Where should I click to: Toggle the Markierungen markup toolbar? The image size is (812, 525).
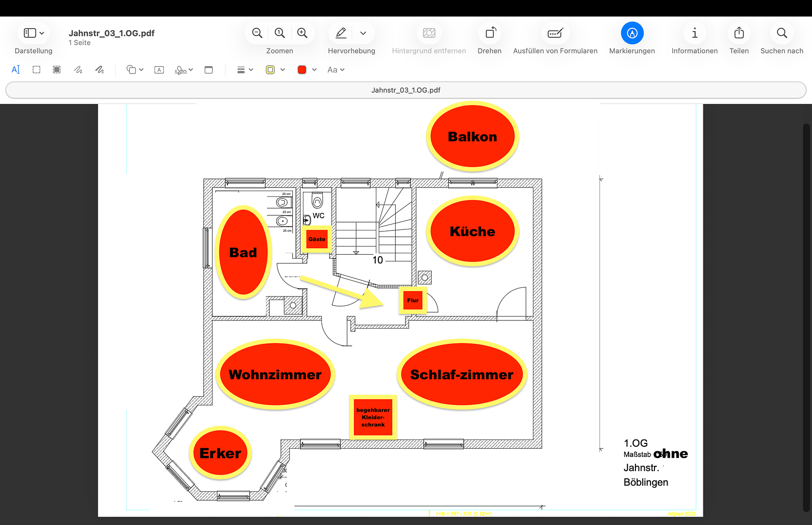tap(632, 33)
